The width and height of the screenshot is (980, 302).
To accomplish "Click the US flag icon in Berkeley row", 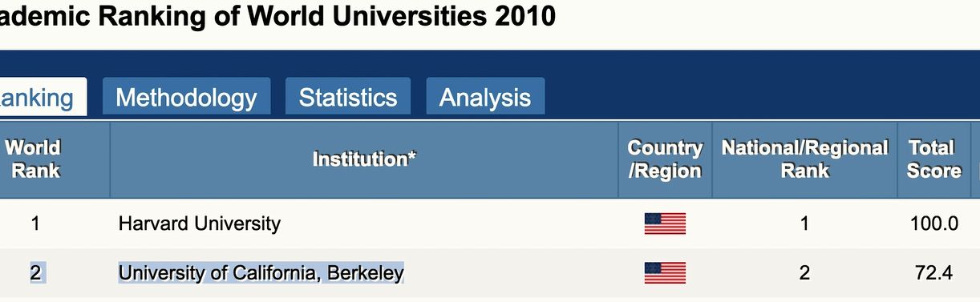I will tap(665, 273).
